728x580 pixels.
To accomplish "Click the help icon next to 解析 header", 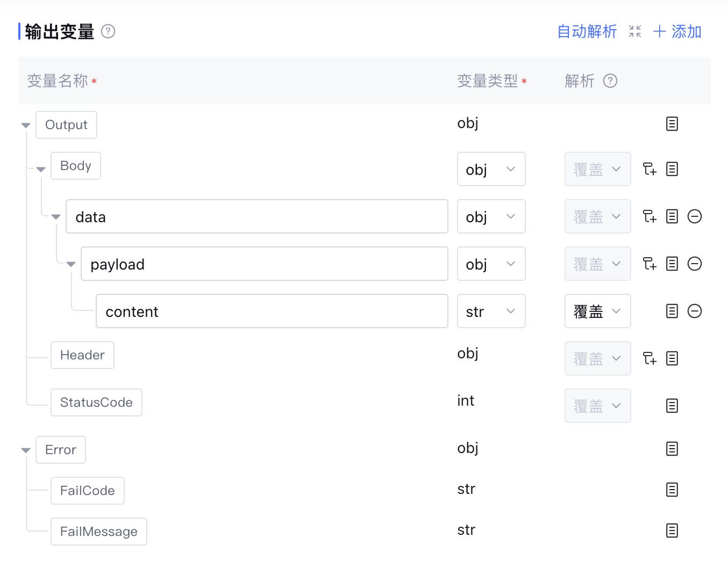I will tap(610, 81).
